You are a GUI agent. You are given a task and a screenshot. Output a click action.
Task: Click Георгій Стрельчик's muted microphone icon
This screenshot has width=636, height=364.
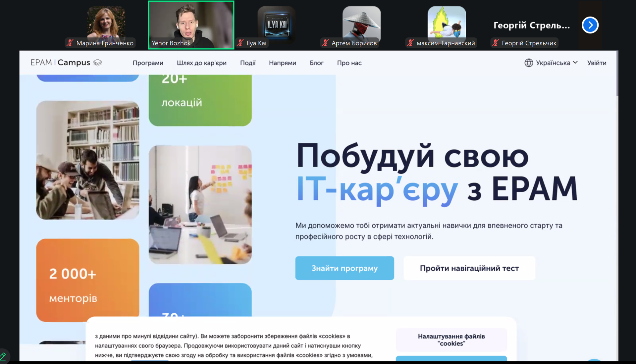(496, 43)
